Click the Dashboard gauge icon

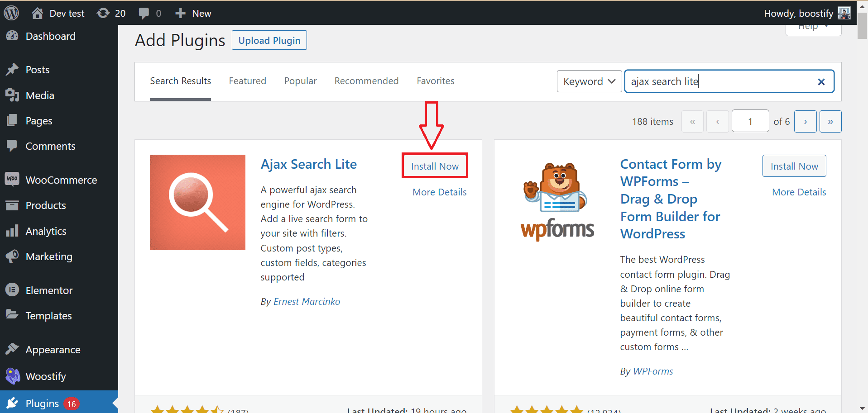(x=12, y=36)
